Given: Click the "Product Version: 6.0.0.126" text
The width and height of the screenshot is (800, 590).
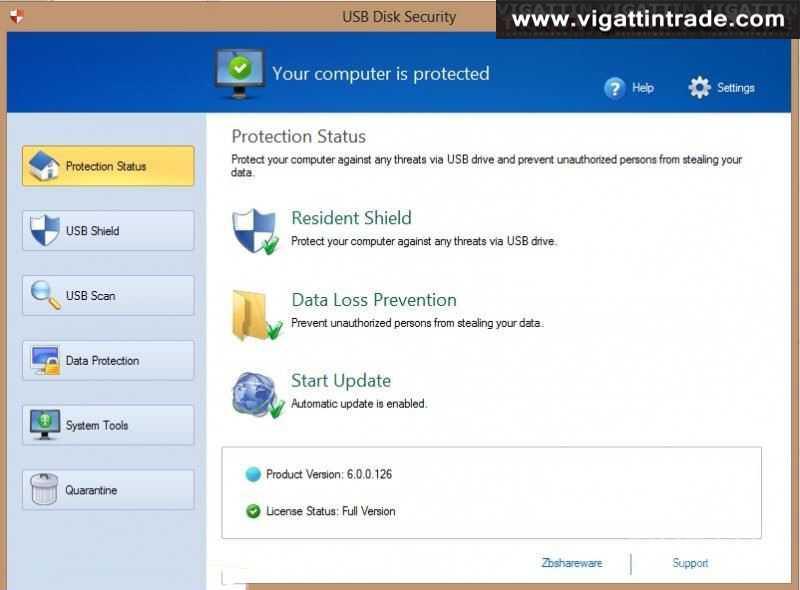Looking at the screenshot, I should click(x=329, y=474).
